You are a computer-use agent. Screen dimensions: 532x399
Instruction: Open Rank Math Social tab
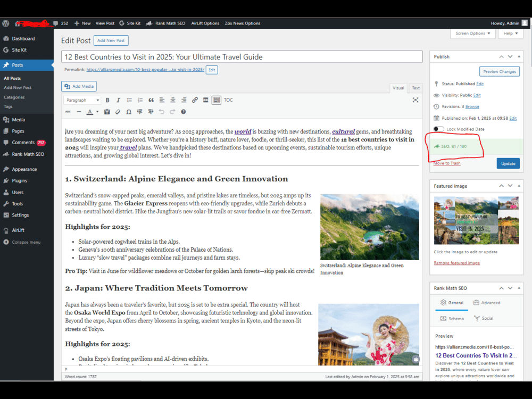tap(484, 319)
